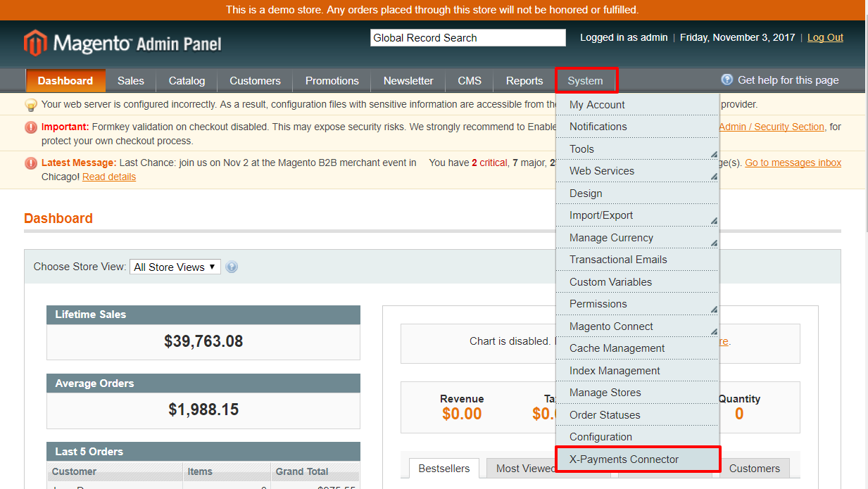Viewport: 868px width, 489px height.
Task: Click the Log Out link
Action: pos(825,38)
